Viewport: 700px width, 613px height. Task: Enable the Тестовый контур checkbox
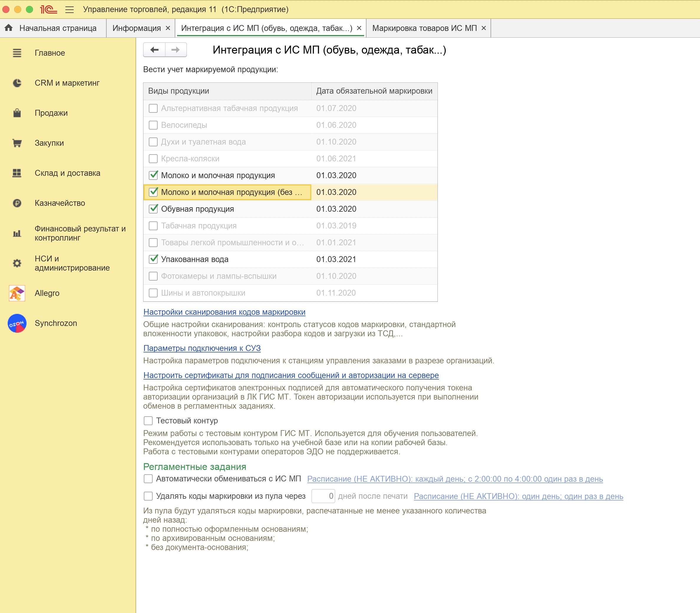click(148, 421)
